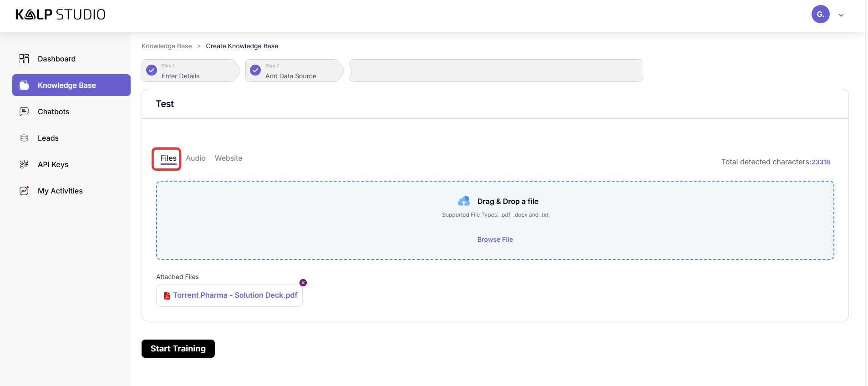Click the My Activities chart icon
The image size is (868, 386).
click(24, 191)
